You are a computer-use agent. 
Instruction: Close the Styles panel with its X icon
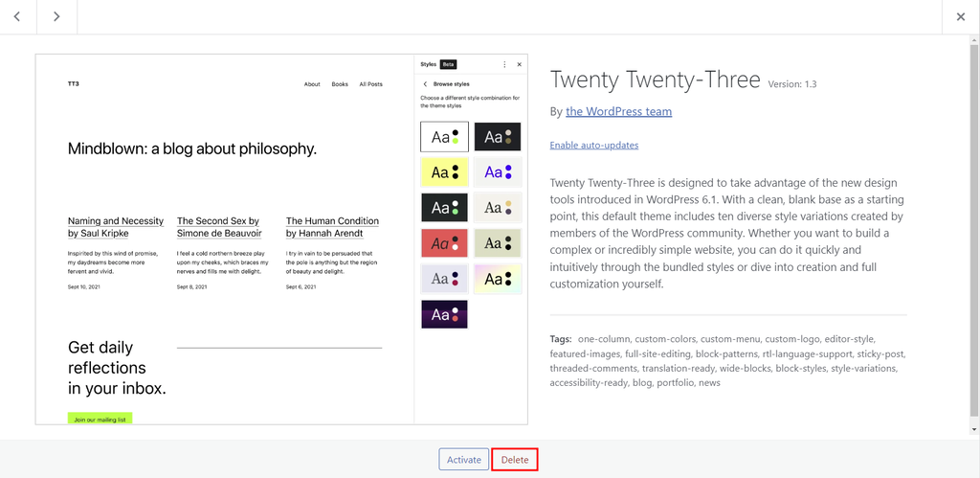520,64
